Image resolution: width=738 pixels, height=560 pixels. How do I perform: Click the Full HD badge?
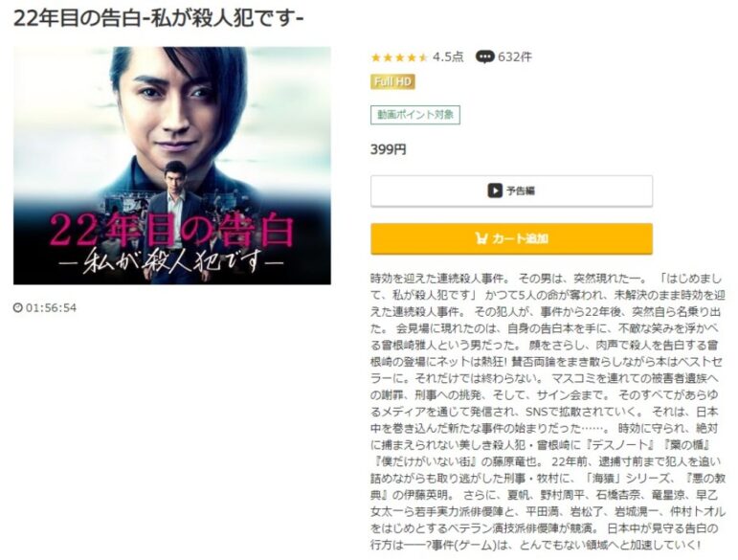(392, 82)
